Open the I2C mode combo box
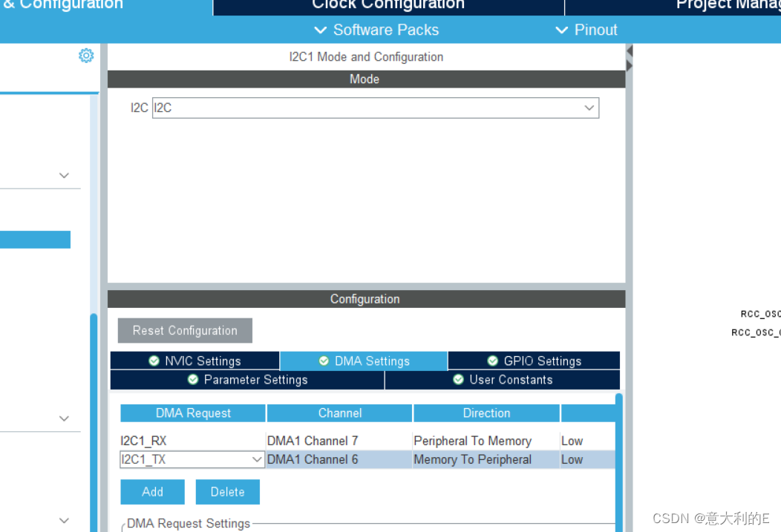The height and width of the screenshot is (532, 781). 589,108
